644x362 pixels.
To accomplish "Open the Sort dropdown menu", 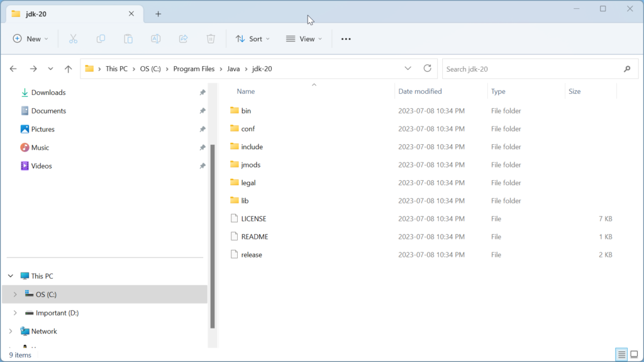I will point(253,38).
